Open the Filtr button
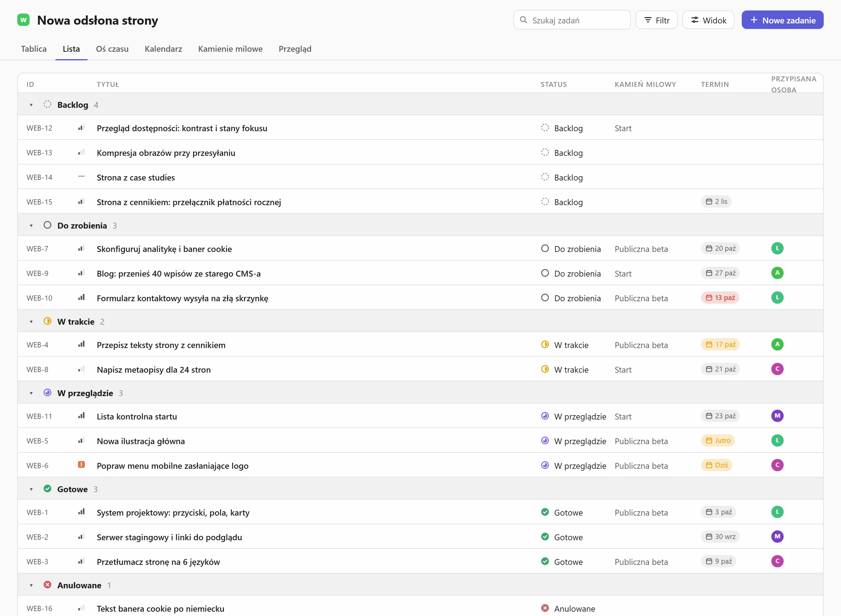This screenshot has height=616, width=841. pos(656,20)
